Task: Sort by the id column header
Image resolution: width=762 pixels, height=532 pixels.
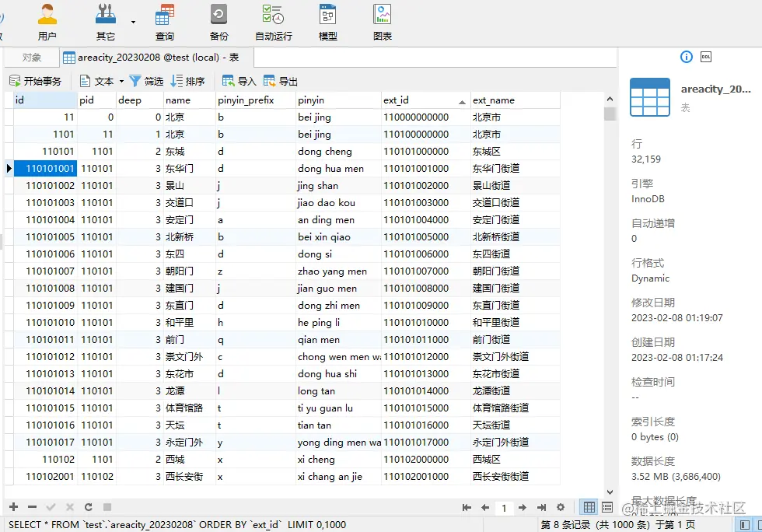Action: (45, 100)
